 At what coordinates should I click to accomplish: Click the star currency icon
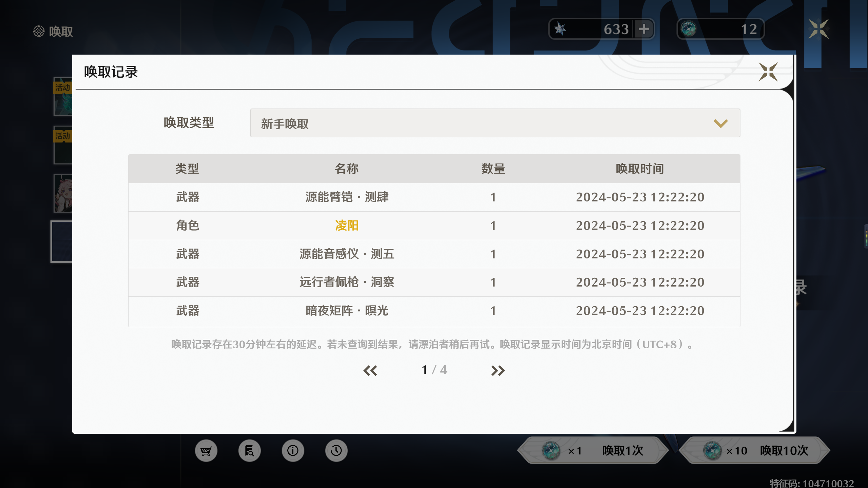coord(560,29)
